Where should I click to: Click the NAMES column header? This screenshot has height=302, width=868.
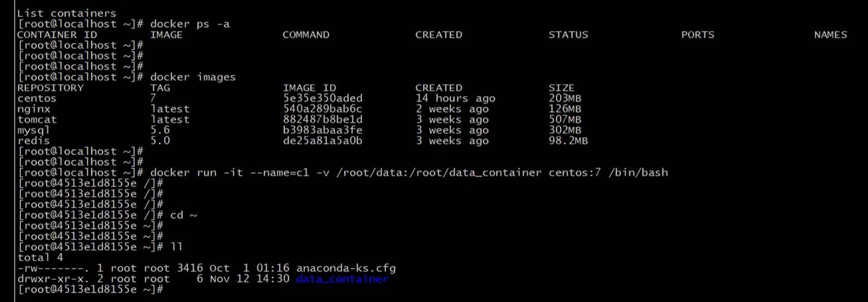[830, 35]
